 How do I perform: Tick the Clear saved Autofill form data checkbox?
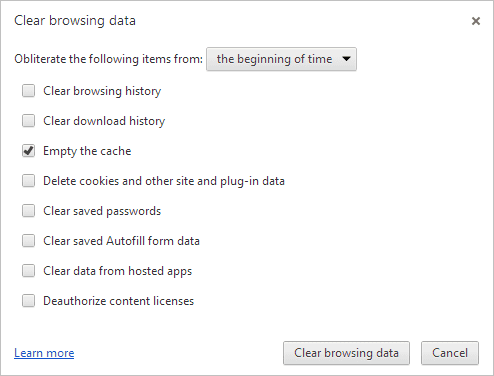[28, 241]
